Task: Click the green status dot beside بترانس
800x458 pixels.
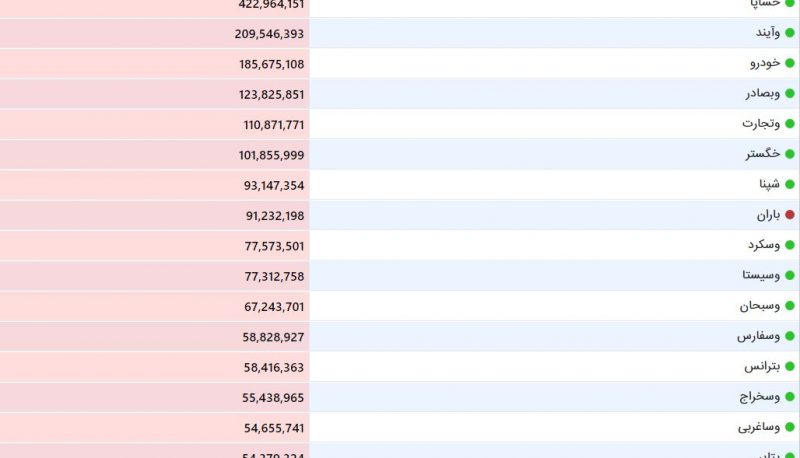Action: click(x=790, y=366)
